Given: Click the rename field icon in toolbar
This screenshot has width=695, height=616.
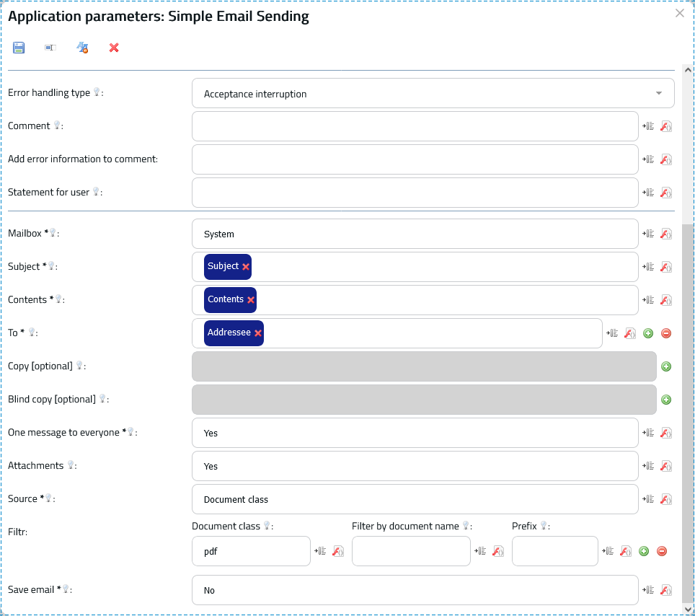Looking at the screenshot, I should point(50,48).
